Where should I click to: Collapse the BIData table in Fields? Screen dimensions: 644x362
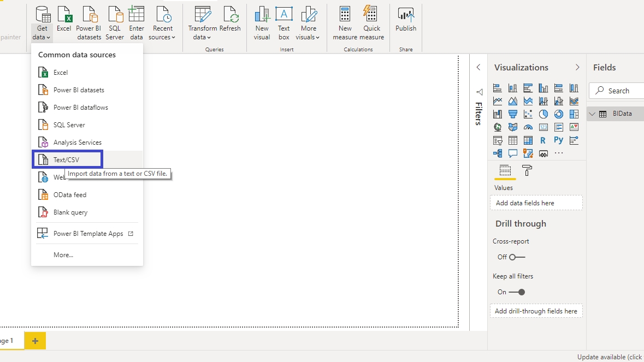[592, 114]
